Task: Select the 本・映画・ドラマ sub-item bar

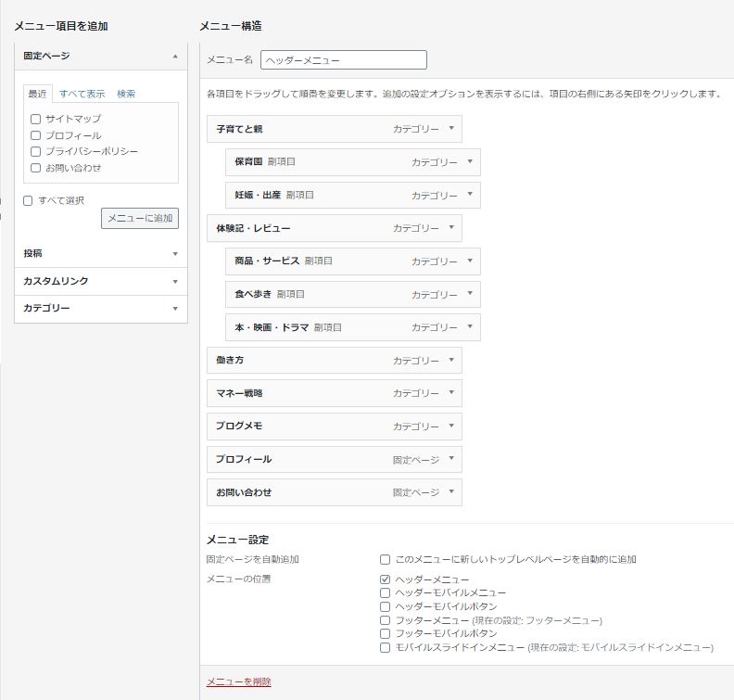Action: 353,327
